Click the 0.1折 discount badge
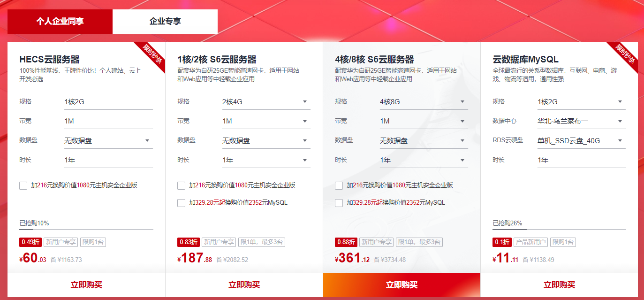 coord(502,242)
